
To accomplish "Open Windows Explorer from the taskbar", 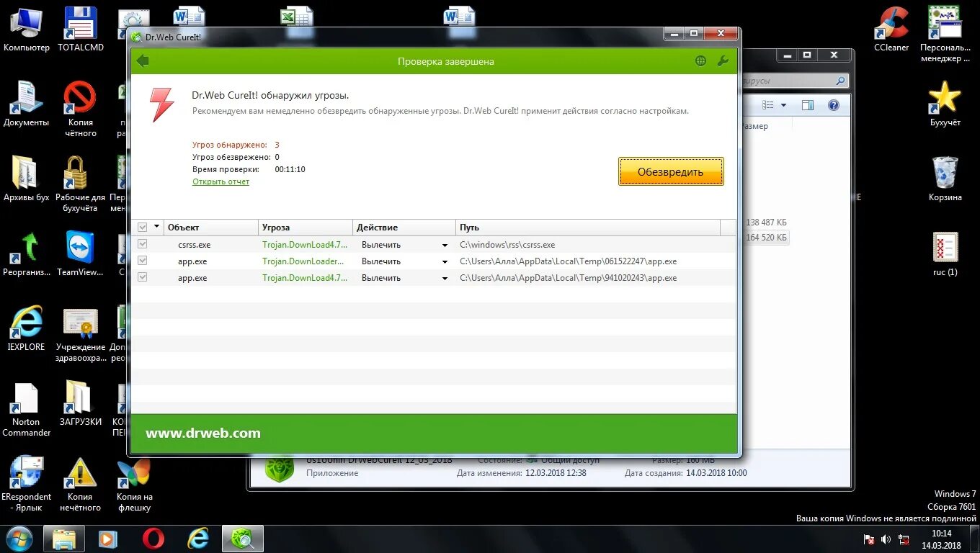I will coord(64,539).
